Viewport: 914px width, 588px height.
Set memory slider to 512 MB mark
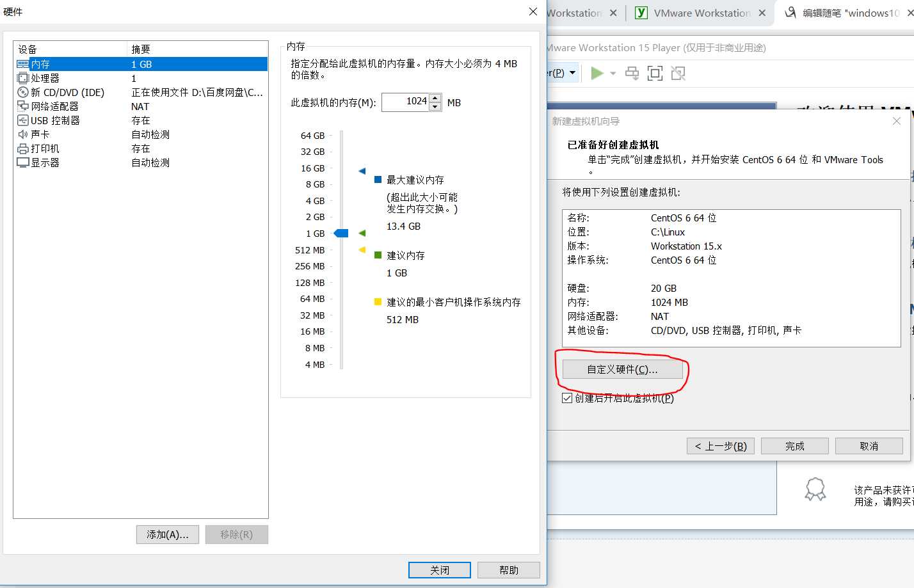click(x=342, y=250)
